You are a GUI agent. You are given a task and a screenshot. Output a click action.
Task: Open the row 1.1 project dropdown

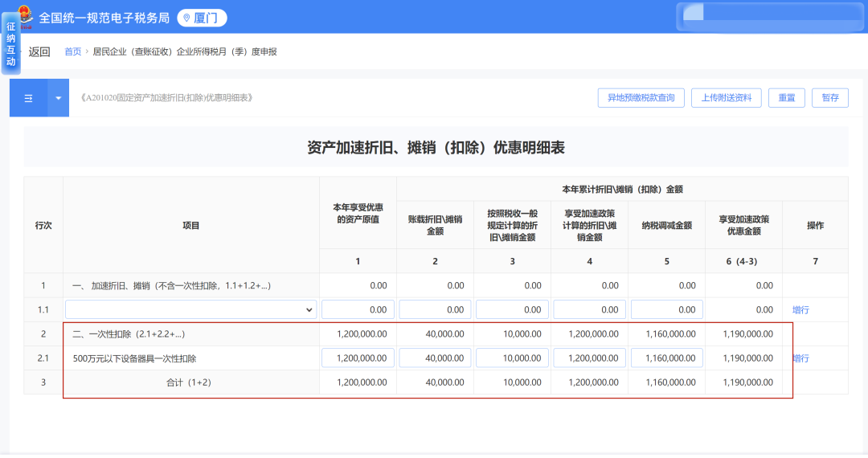click(190, 309)
